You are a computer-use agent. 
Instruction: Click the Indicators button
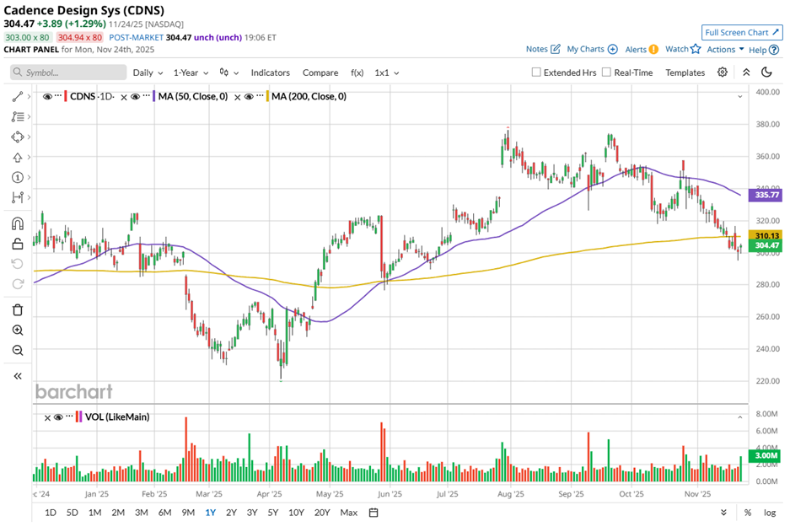point(270,73)
